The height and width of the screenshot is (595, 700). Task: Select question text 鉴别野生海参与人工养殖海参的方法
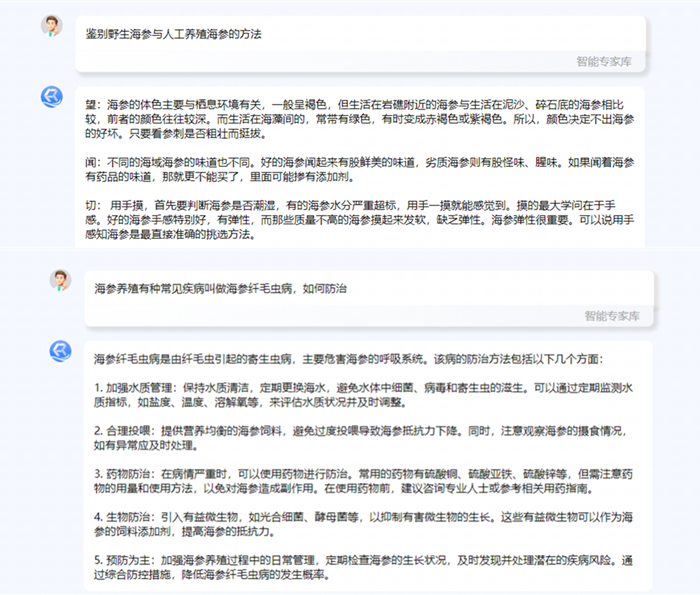174,34
